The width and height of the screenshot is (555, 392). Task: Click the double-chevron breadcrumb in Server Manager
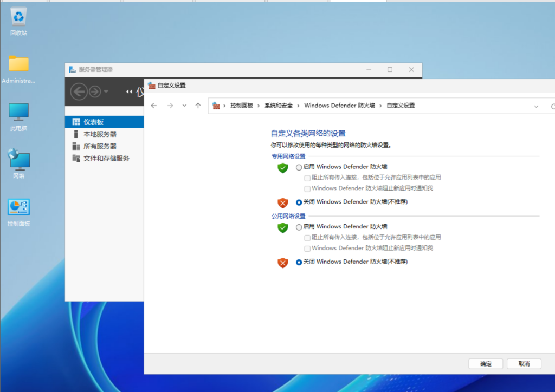click(129, 92)
